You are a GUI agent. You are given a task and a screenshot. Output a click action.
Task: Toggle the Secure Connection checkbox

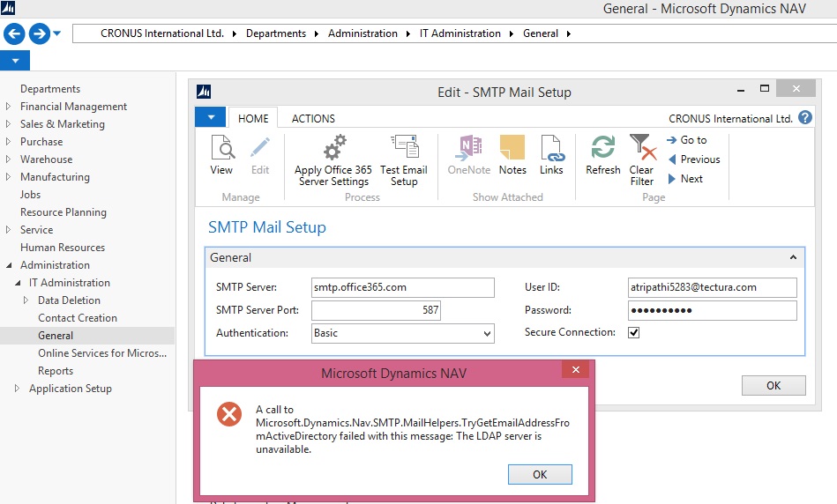point(633,332)
